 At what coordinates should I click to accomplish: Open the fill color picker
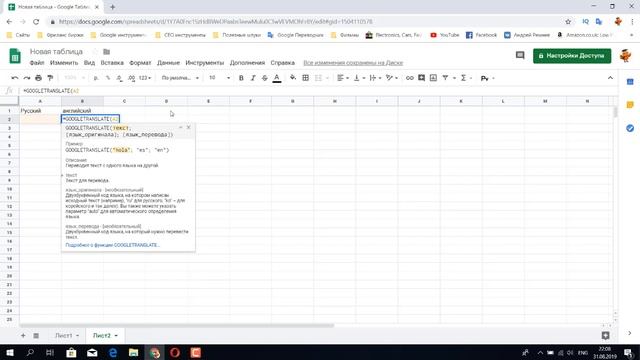(x=293, y=78)
